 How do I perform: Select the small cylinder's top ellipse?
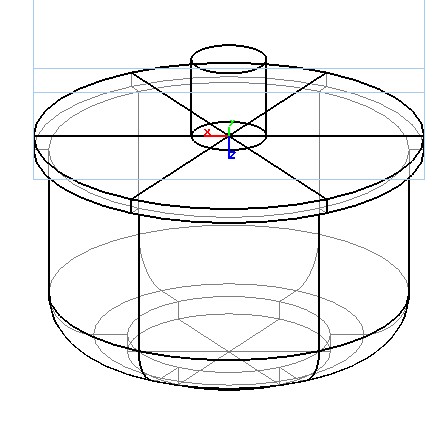coord(228,59)
